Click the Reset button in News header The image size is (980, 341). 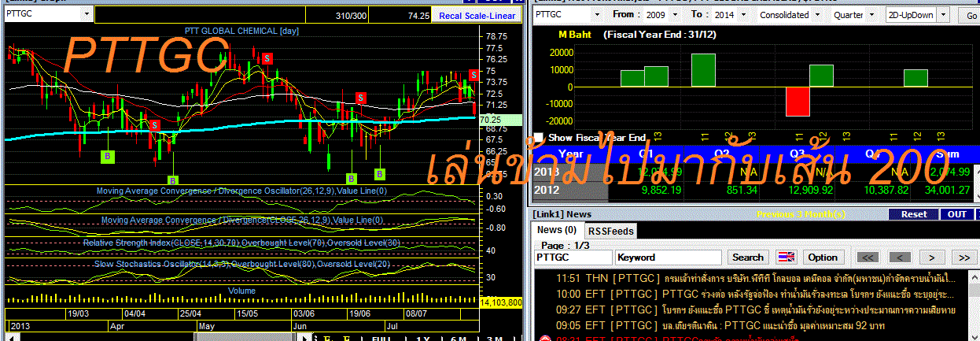913,214
